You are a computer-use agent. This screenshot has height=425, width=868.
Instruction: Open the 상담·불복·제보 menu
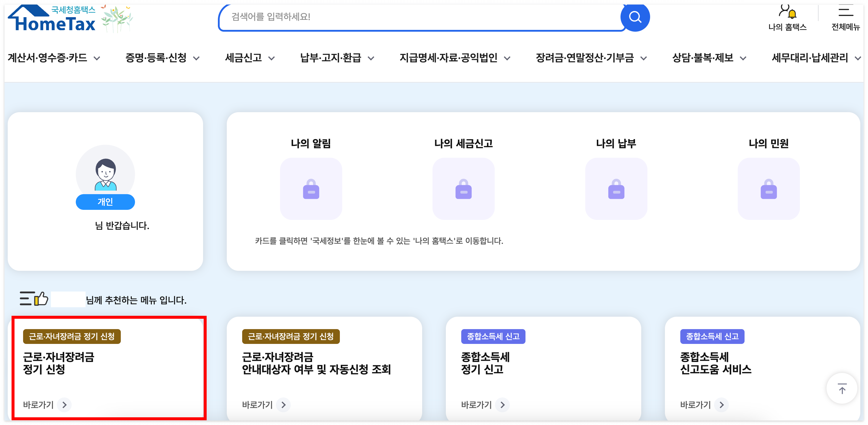[703, 58]
